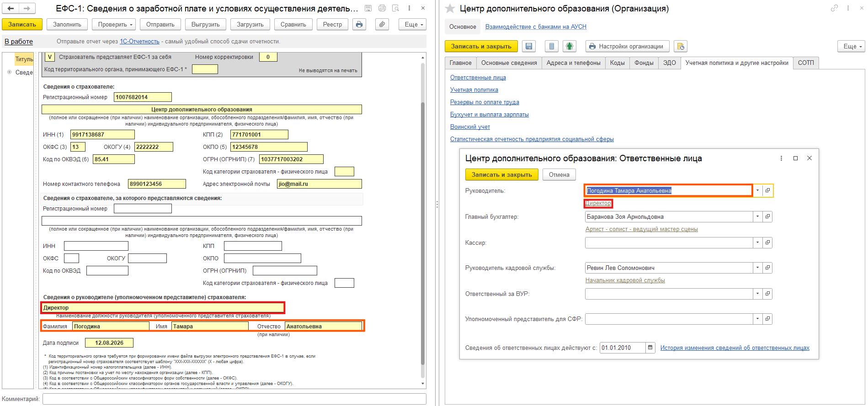Viewport: 868px width, 406px height.
Task: Expand the Кассир dropdown list
Action: (x=757, y=243)
